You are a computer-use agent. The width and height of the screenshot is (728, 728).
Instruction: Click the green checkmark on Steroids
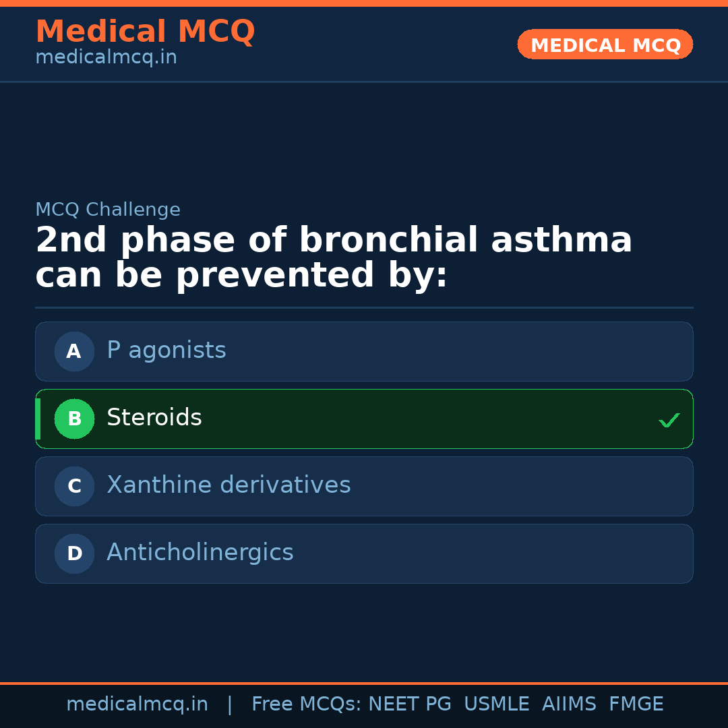tap(669, 421)
